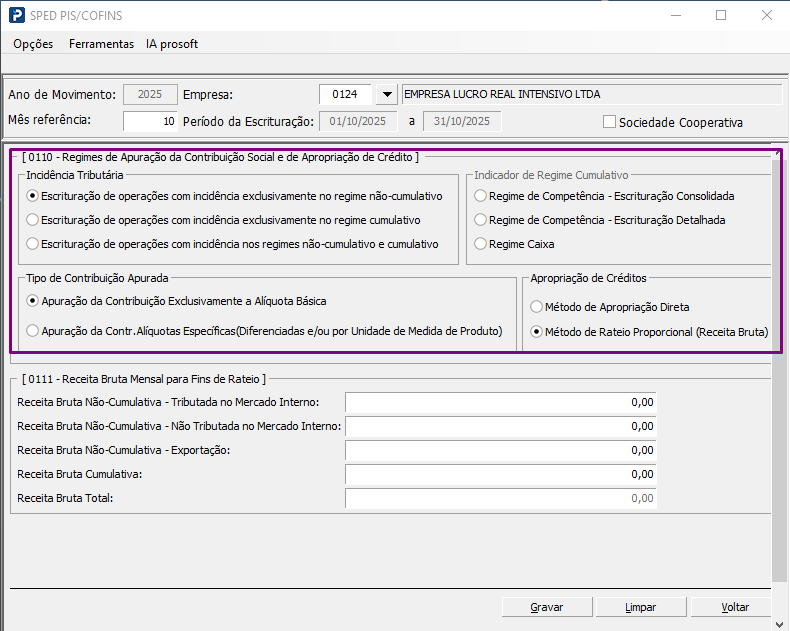Click the Mês referência input field
This screenshot has height=631, width=790.
pos(150,121)
